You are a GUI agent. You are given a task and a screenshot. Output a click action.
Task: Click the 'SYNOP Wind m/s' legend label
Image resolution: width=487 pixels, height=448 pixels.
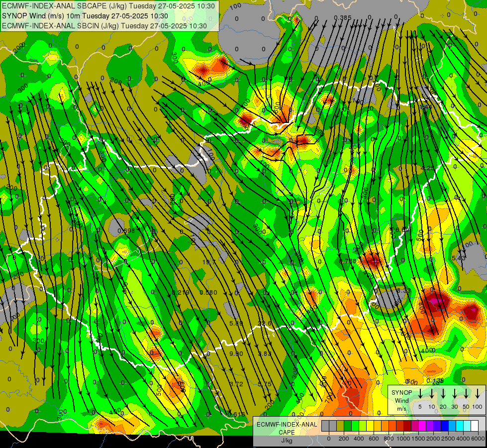[401, 401]
